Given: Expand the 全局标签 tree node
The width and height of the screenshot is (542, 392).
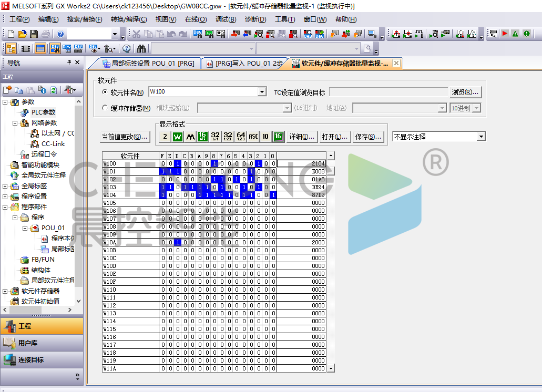Looking at the screenshot, I should pyautogui.click(x=5, y=186).
